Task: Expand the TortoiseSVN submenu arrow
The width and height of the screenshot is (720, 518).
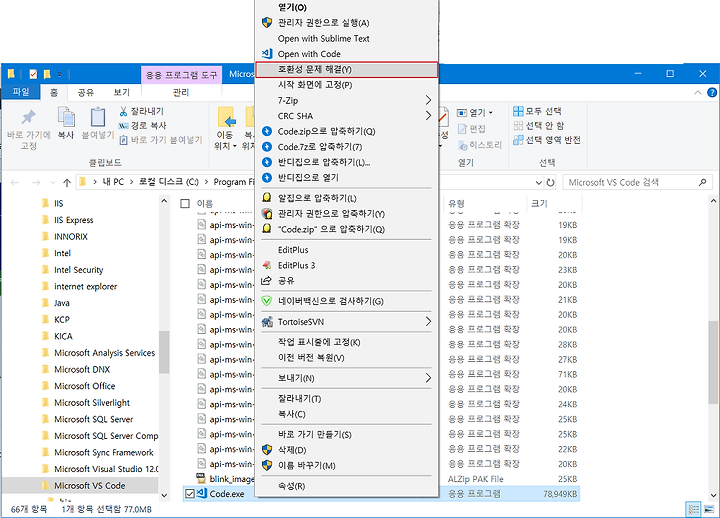Action: (x=428, y=321)
